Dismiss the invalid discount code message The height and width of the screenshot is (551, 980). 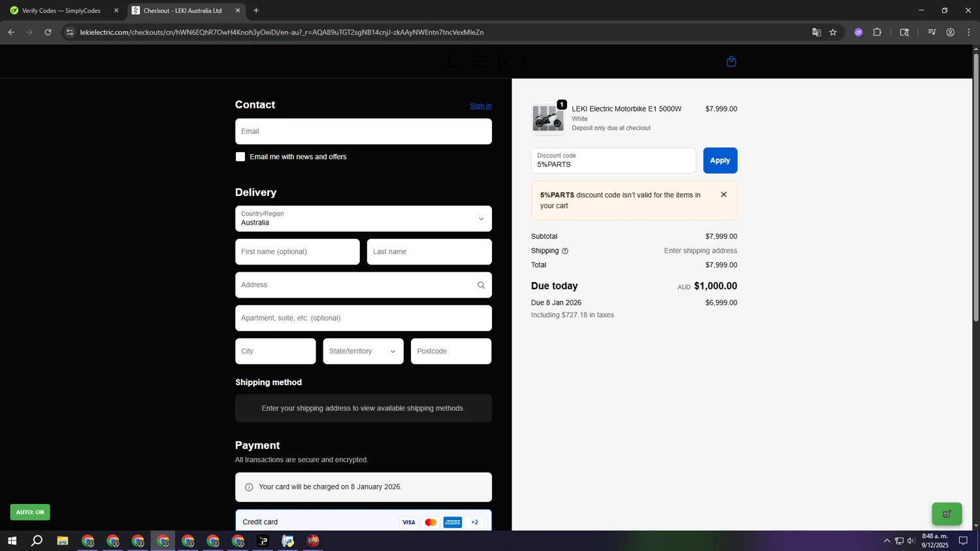(723, 195)
